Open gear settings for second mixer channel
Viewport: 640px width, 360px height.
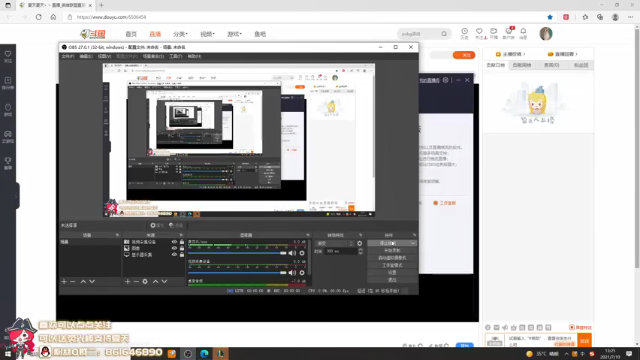(302, 273)
